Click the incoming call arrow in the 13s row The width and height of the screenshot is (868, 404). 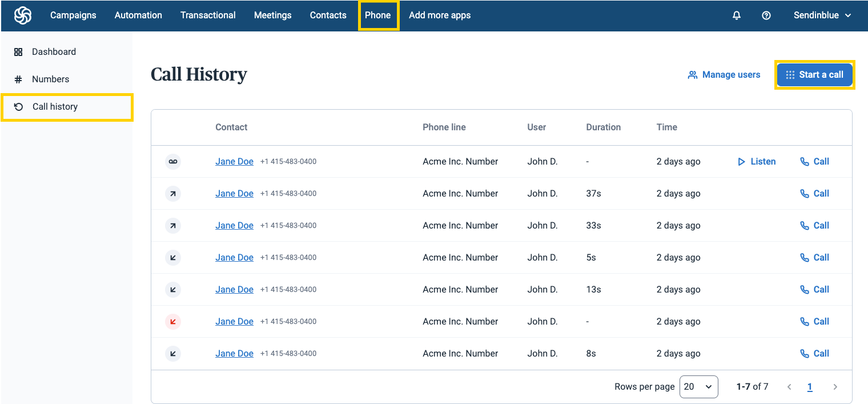[x=173, y=290]
